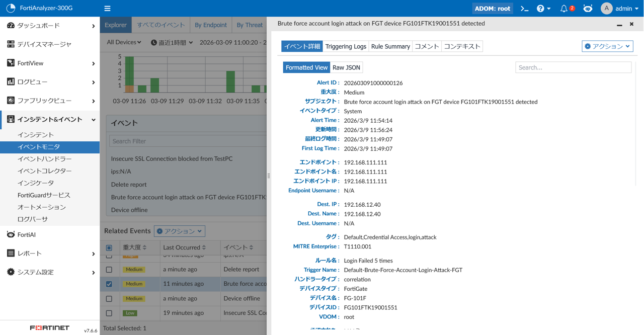Screen dimensions: 644x335
Task: Open the デバイスマネージャ sidebar item
Action: (44, 44)
